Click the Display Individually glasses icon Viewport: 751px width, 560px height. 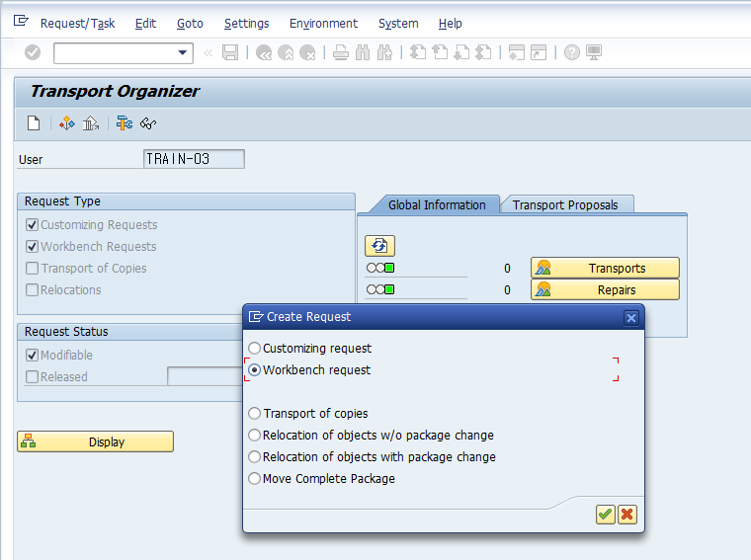pos(148,123)
